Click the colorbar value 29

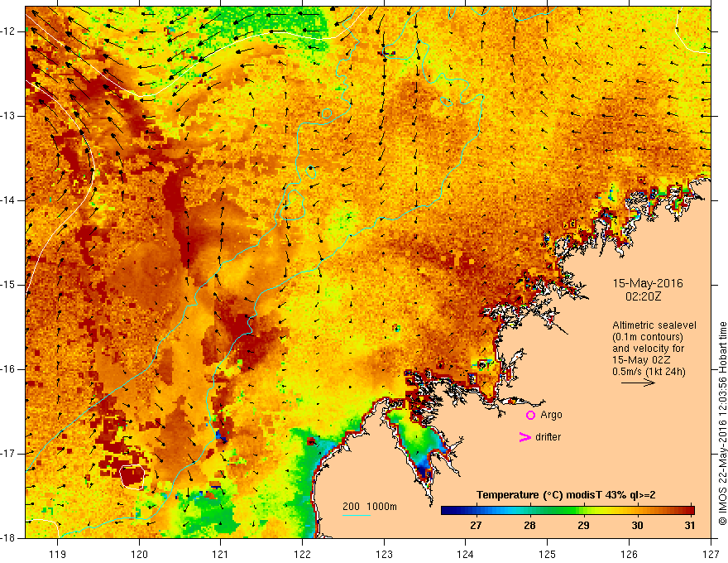click(x=583, y=526)
